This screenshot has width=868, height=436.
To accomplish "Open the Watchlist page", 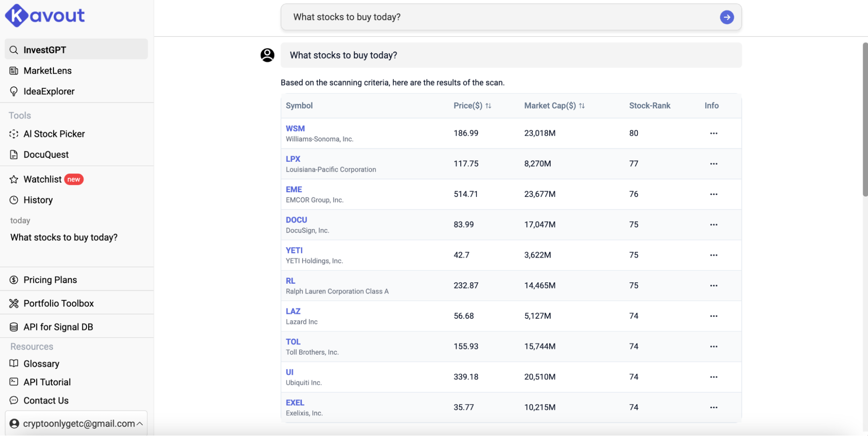I will click(x=43, y=180).
